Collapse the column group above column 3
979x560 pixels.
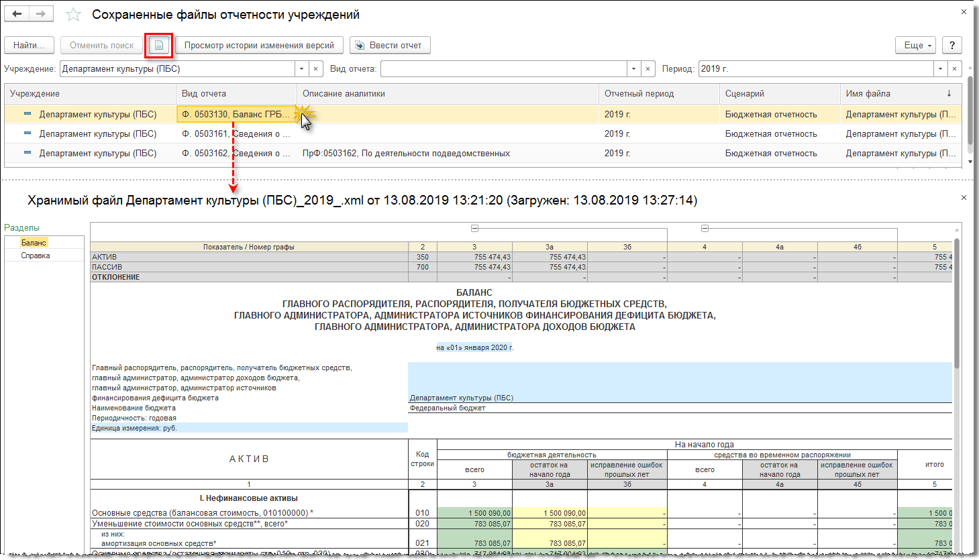tap(474, 229)
